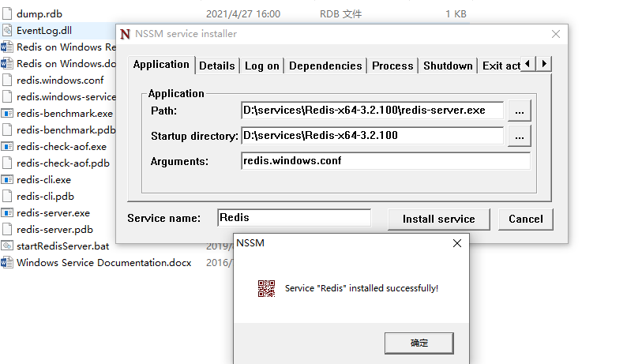Click the redis-check-aof.exe application icon
The image size is (627, 364).
[7, 147]
